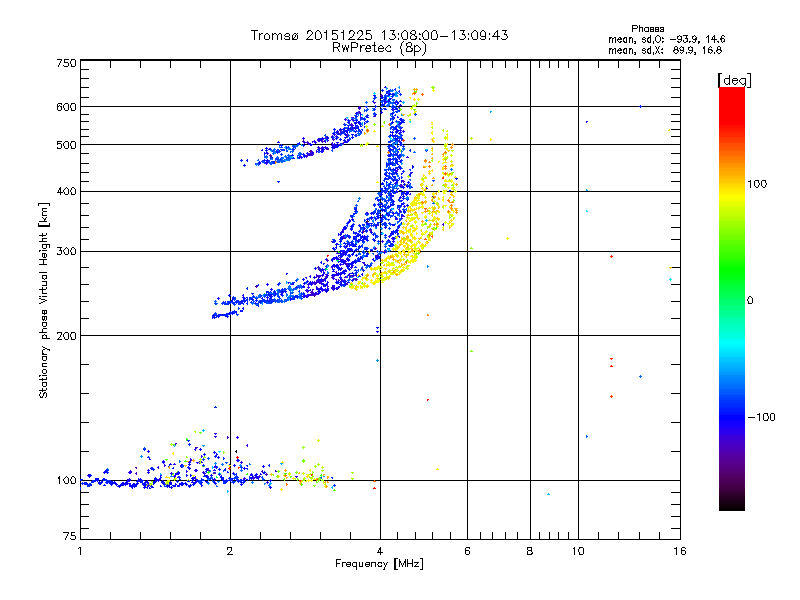Select the 'mean, sd,O: -93.9, 14.6' line
This screenshot has height=600, width=800.
(666, 39)
